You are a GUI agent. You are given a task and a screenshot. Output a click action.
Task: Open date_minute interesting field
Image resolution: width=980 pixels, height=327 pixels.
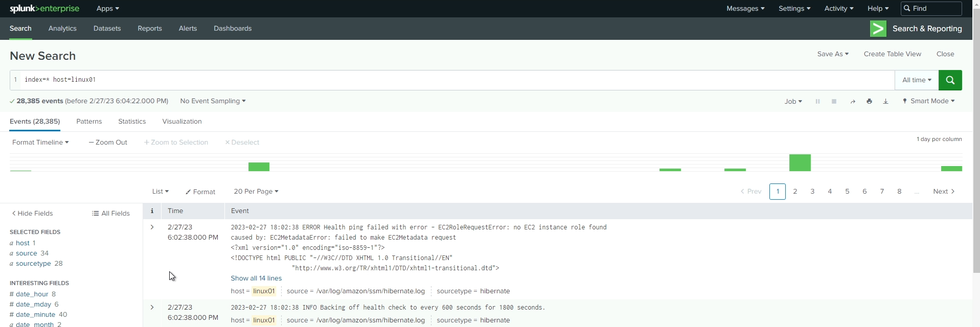35,315
